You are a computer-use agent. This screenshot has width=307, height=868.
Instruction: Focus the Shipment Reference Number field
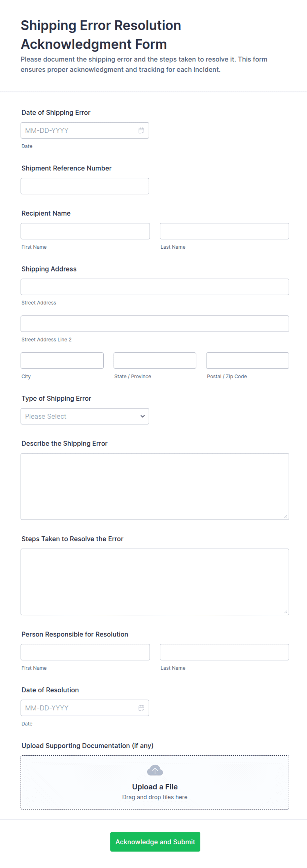(85, 186)
